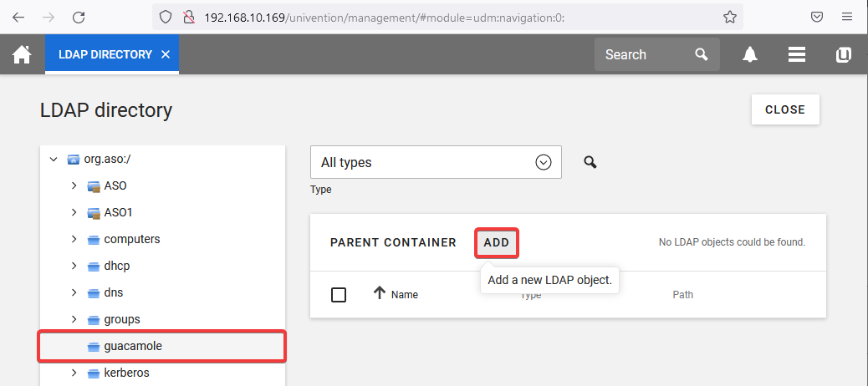Click the Univention home icon

pyautogui.click(x=22, y=54)
